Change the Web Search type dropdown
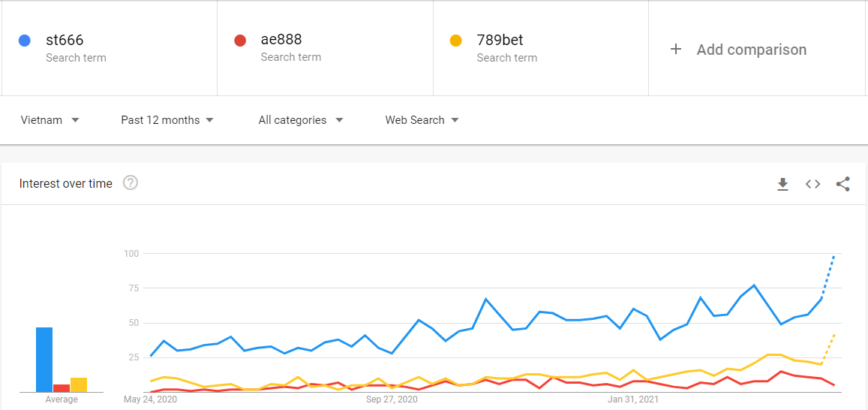 pyautogui.click(x=422, y=120)
